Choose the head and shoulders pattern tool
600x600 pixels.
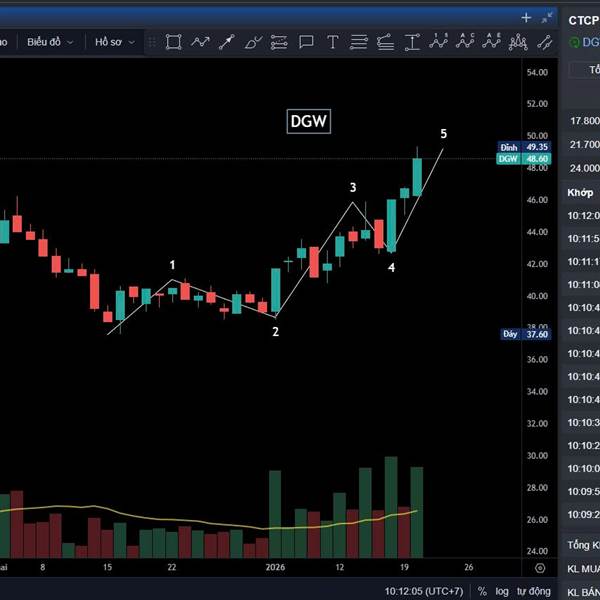pos(518,42)
